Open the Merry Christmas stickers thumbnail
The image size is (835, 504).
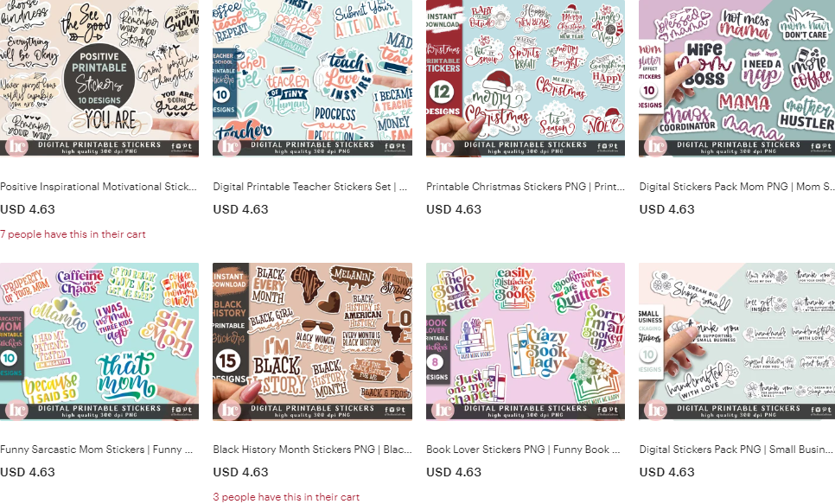click(x=525, y=79)
